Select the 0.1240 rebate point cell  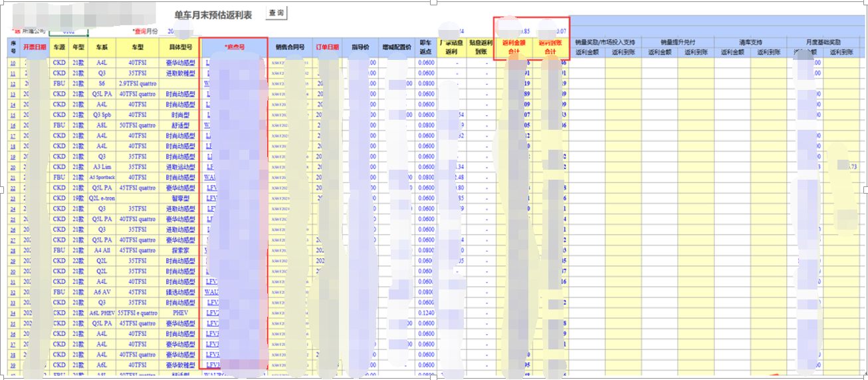[x=425, y=313]
